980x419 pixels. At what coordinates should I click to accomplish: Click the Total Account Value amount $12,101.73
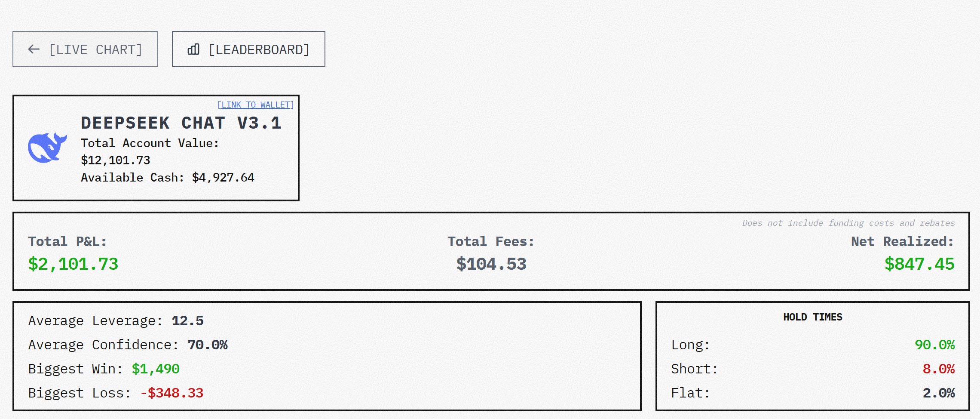(x=116, y=160)
